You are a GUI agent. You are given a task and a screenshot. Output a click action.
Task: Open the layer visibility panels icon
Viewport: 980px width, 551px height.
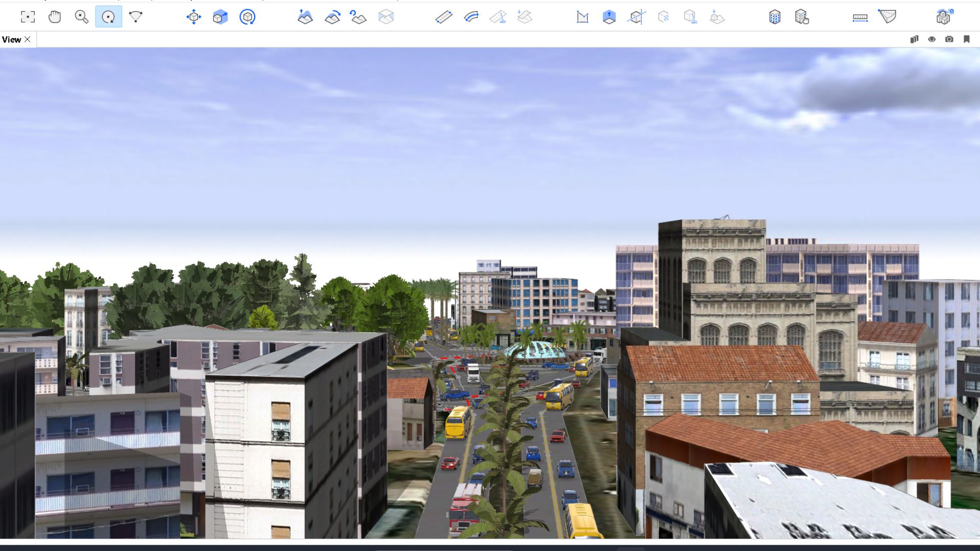tap(914, 39)
